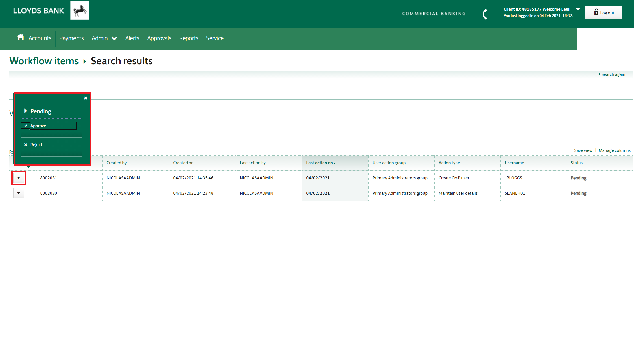Screen dimensions: 634x364
Task: Click the Commercial Banking header text
Action: (434, 14)
